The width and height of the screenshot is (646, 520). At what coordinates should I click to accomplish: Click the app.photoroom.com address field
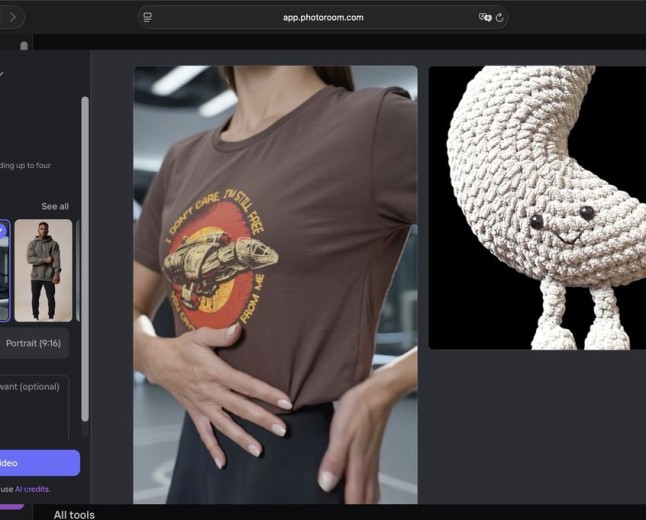point(323,17)
